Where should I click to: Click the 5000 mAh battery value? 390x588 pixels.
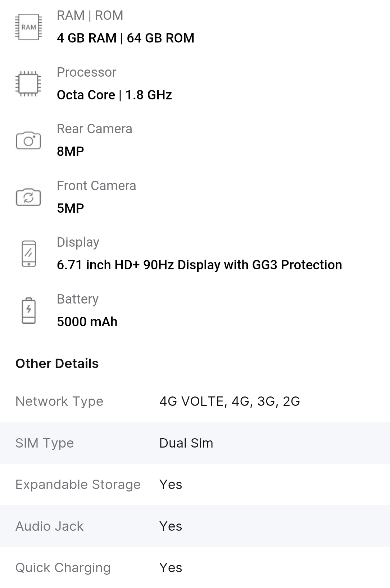(x=87, y=322)
